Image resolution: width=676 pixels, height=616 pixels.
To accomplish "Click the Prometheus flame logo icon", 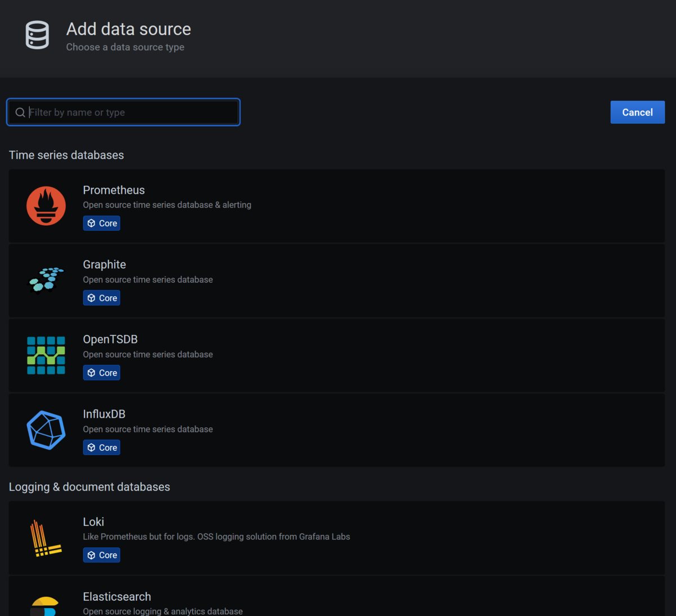I will click(x=46, y=206).
